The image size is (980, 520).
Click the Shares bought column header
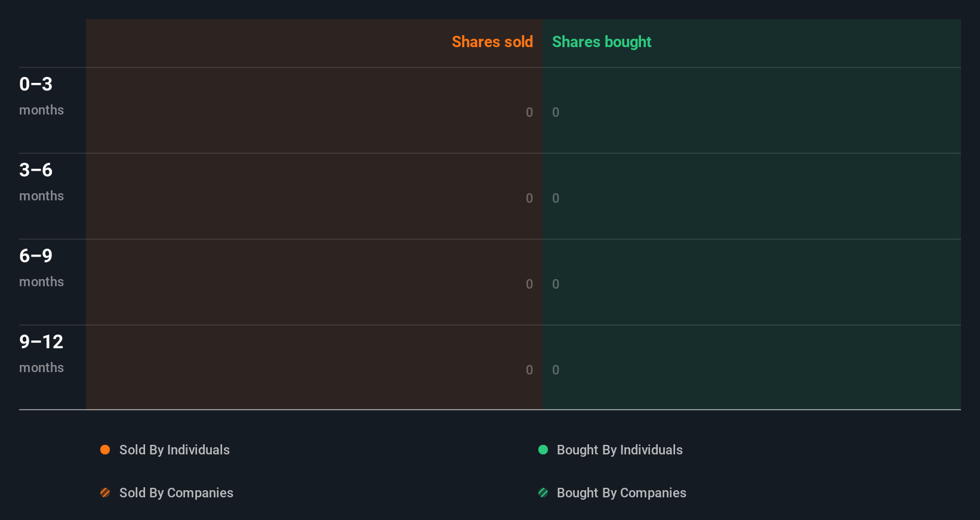(601, 42)
